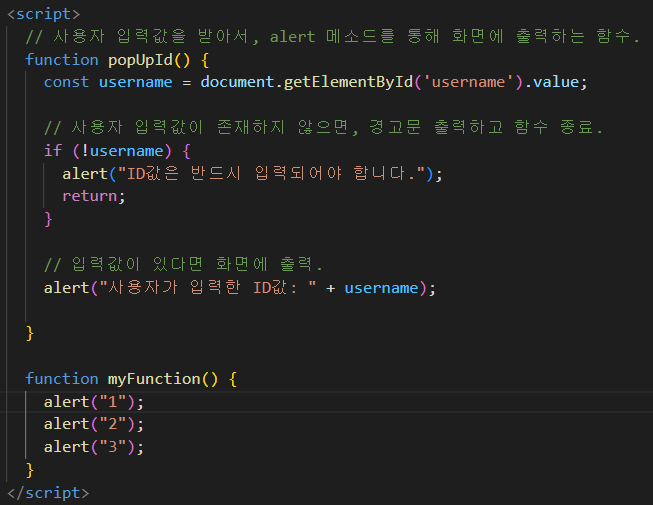The height and width of the screenshot is (505, 653).
Task: Click the closing </script> tag
Action: pyautogui.click(x=48, y=493)
